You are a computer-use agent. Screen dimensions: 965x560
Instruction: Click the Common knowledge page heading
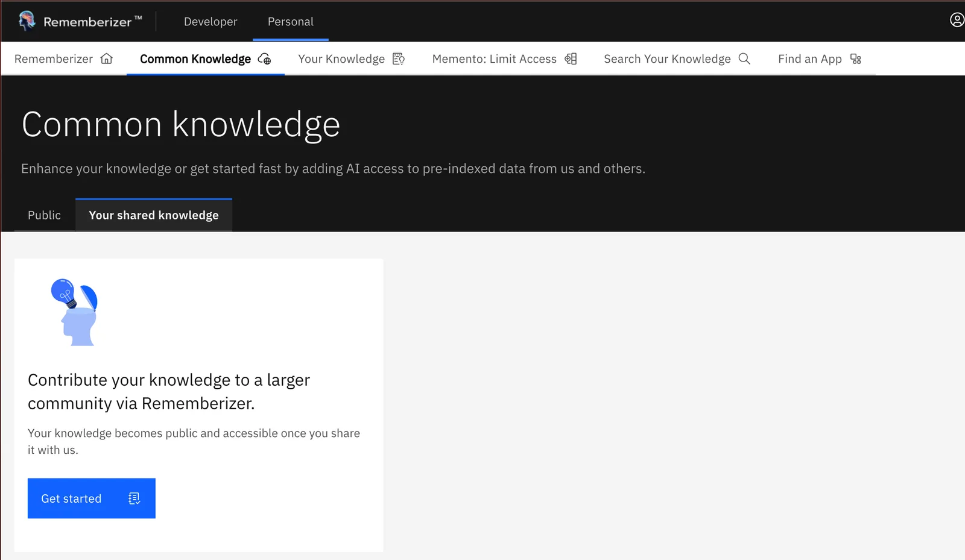click(x=181, y=125)
